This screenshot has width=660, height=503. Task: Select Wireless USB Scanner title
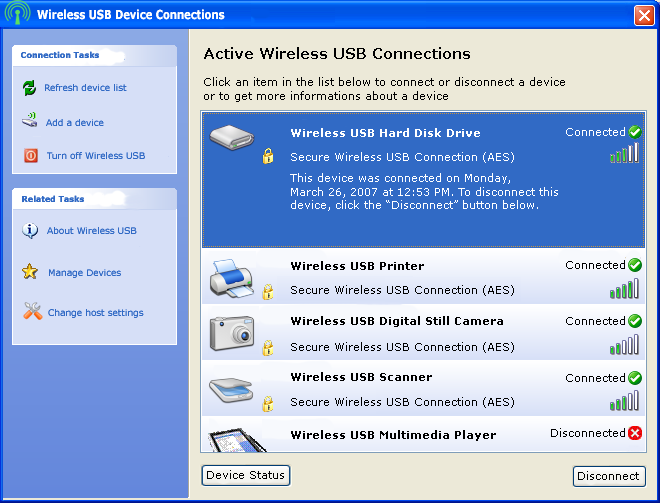click(361, 377)
